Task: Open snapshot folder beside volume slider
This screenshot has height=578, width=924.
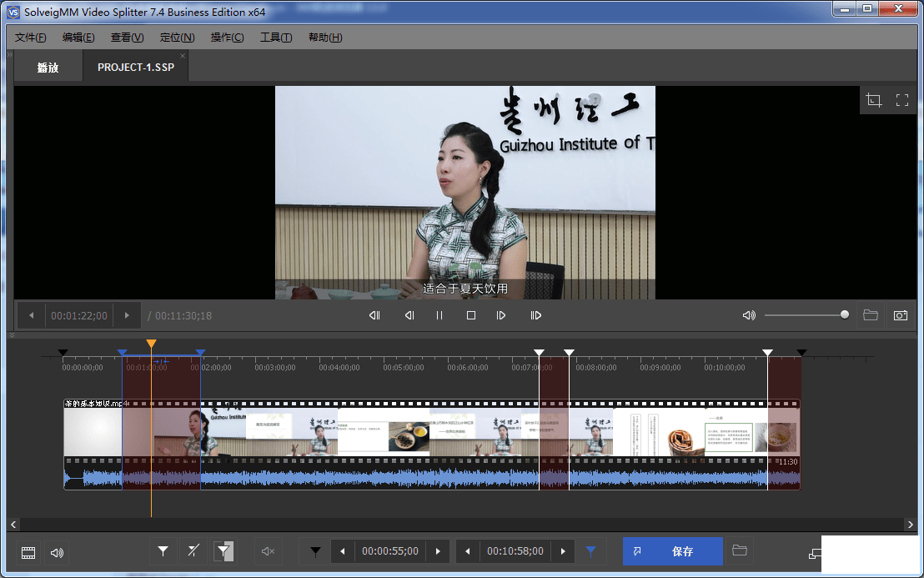Action: (871, 315)
